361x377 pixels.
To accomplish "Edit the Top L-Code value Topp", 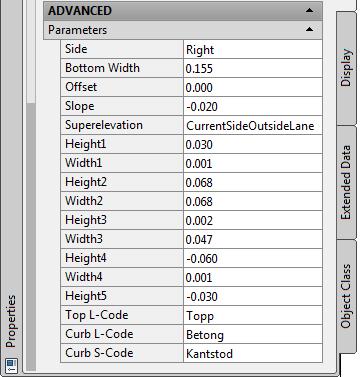I will tap(253, 315).
